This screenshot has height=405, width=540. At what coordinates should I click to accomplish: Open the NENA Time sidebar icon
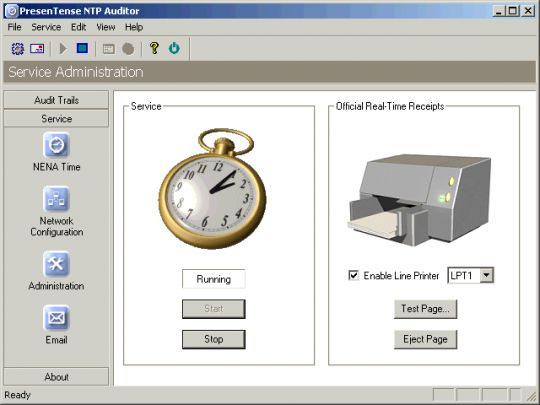(56, 145)
